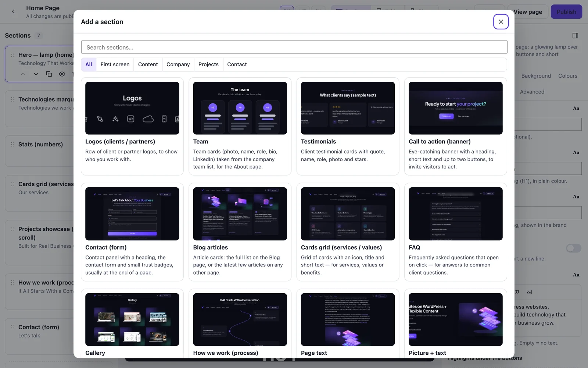Select the All filter tab

click(89, 64)
